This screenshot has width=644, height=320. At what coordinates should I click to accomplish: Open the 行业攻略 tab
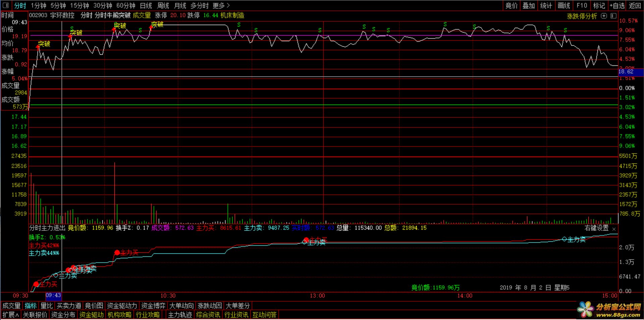(148, 315)
